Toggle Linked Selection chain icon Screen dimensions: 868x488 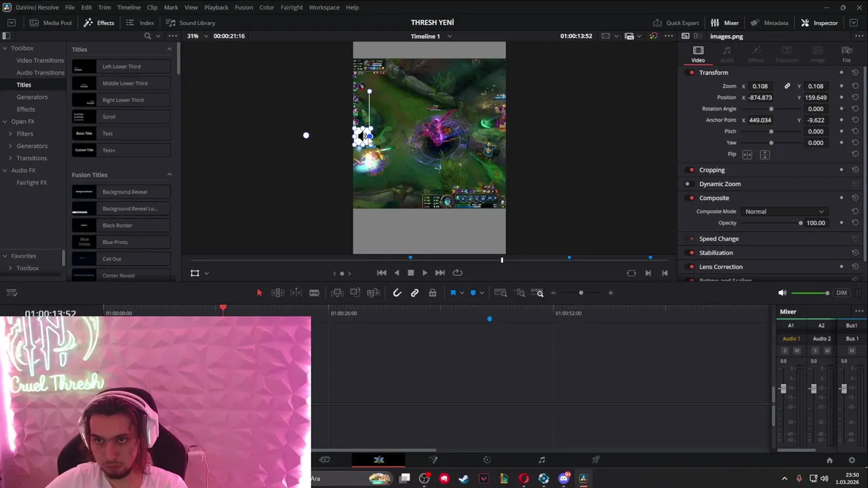(x=415, y=293)
